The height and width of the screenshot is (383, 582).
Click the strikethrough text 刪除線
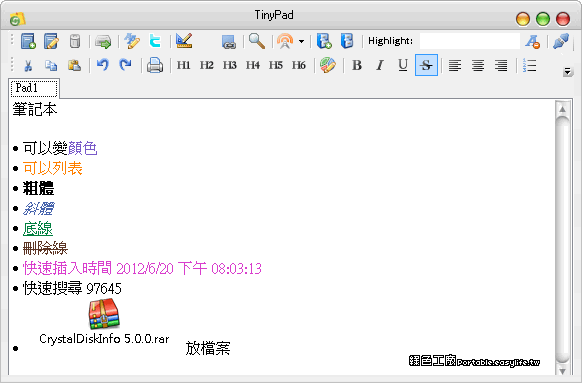[x=45, y=248]
